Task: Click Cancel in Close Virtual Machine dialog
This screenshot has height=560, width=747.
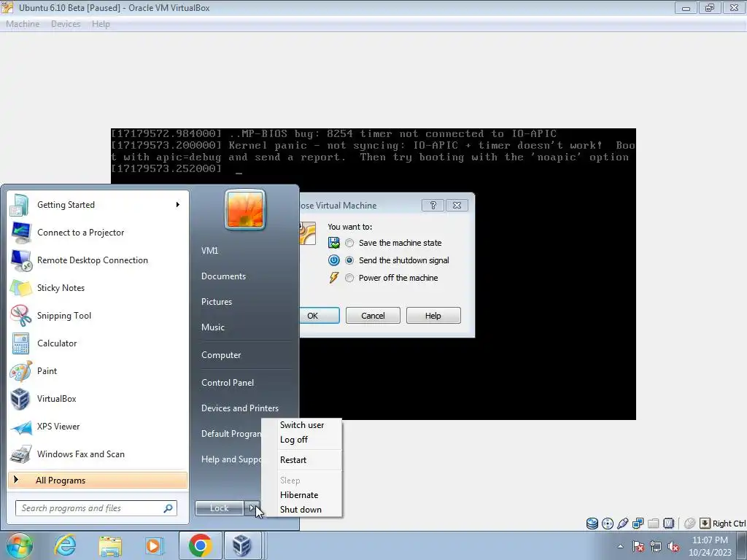Action: point(373,316)
